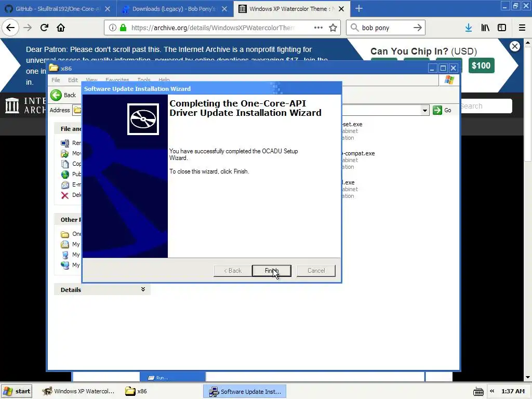The image size is (532, 399).
Task: Bookmark this page with the star
Action: (x=333, y=28)
